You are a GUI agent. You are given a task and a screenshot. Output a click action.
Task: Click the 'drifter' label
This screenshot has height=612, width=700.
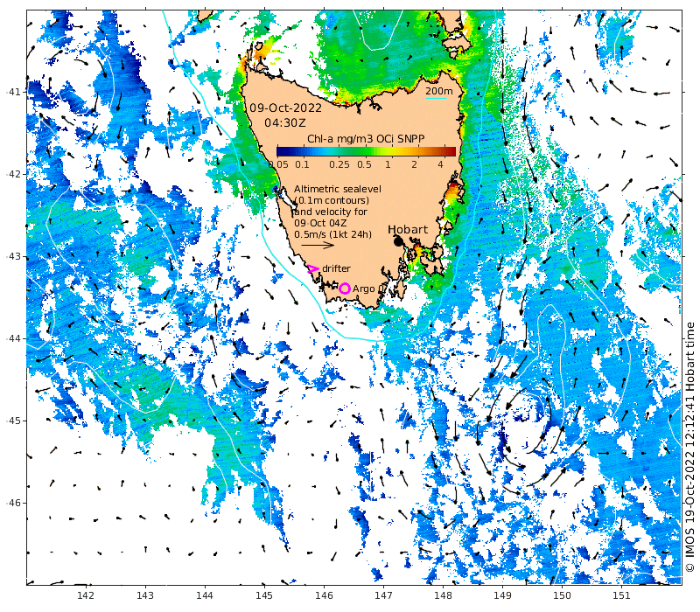pyautogui.click(x=336, y=268)
